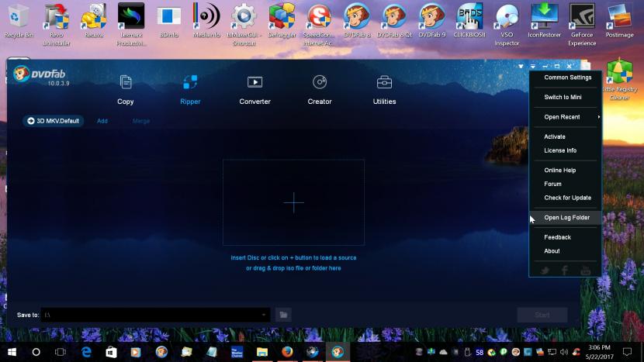The image size is (644, 362).
Task: Launch DVDFab 9 desktop shortcut
Action: pos(432,20)
